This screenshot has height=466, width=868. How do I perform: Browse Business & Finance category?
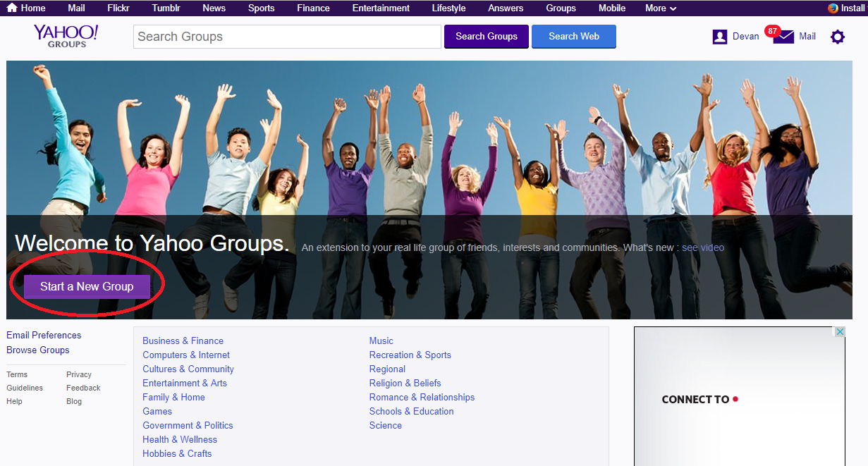click(x=183, y=341)
